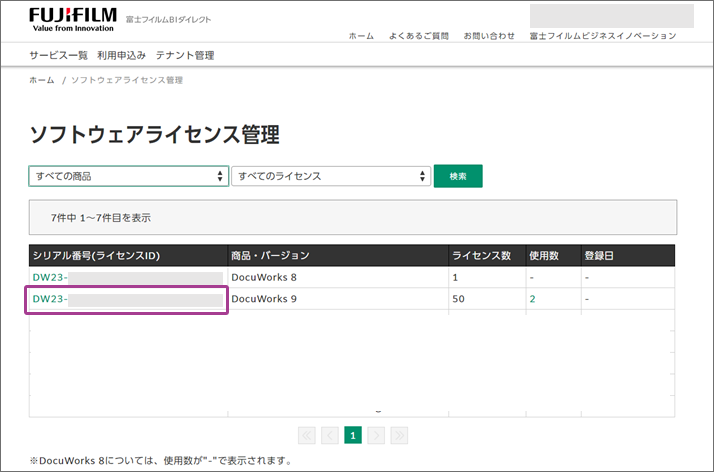Screen dimensions: 714x472
Task: Click ソフトウェアライセンス管理 breadcrumb text
Action: 127,80
